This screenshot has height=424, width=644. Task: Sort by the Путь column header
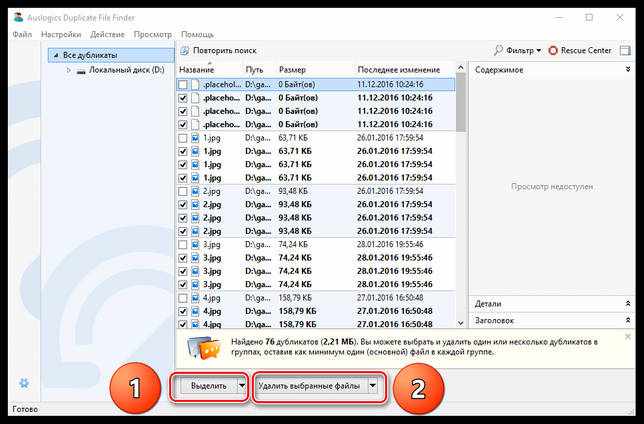point(254,69)
